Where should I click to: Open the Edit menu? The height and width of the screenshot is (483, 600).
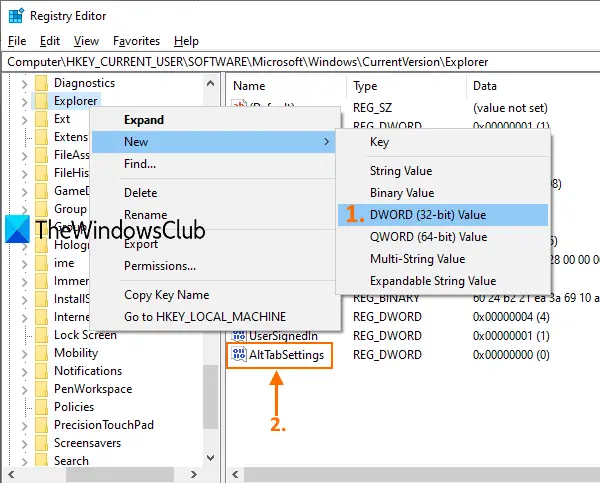click(x=50, y=41)
